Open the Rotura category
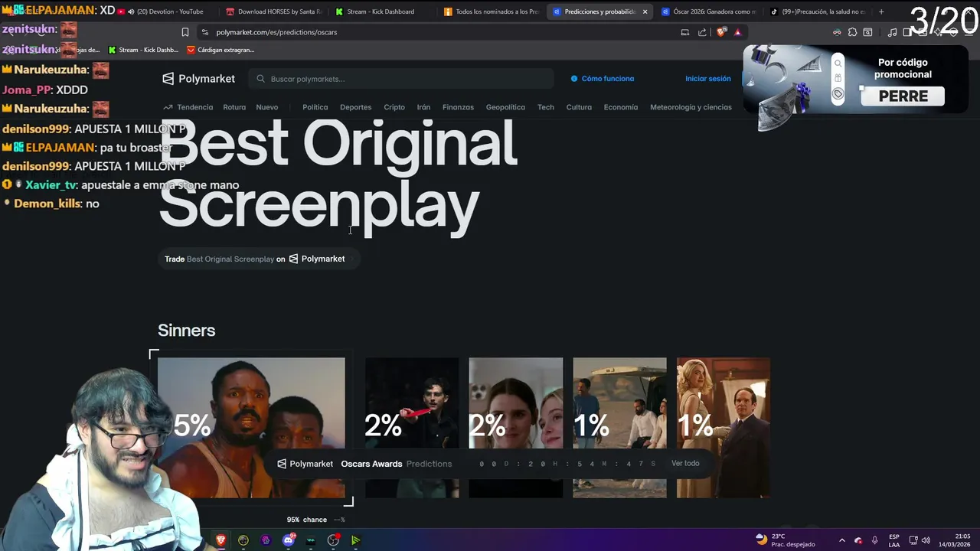 tap(234, 107)
